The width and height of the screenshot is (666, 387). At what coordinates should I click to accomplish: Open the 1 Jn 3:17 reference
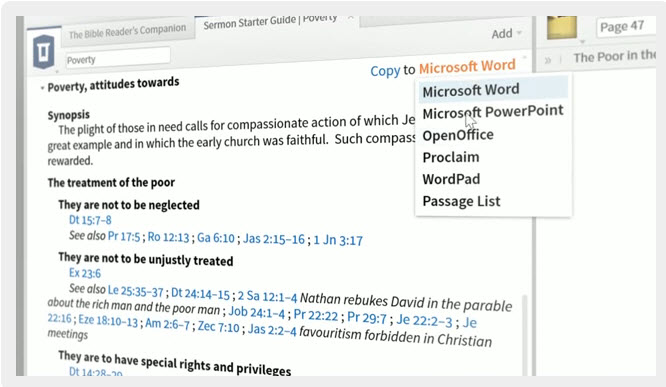click(x=338, y=240)
